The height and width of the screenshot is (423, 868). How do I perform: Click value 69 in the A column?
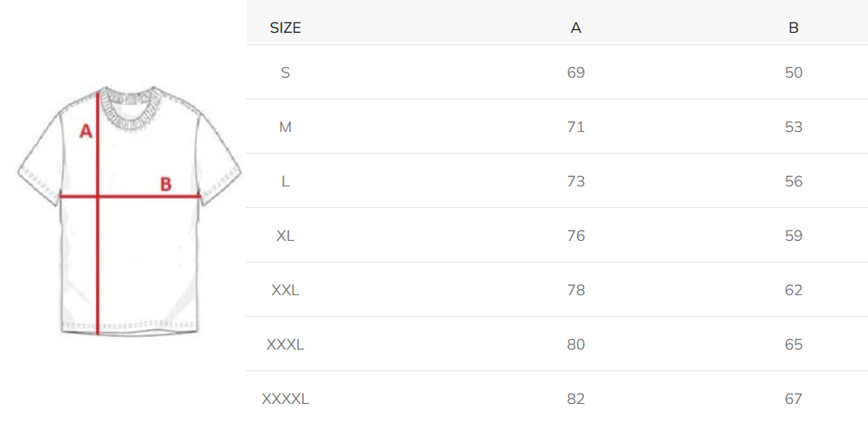(576, 73)
